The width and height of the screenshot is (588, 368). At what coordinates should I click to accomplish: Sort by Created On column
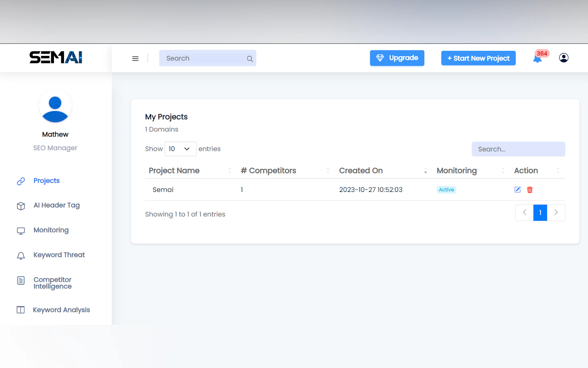(x=361, y=171)
